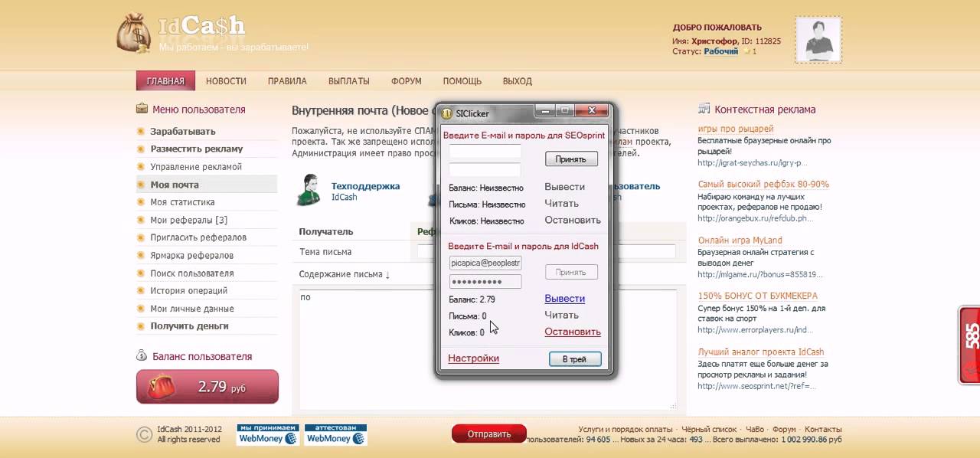Screen dimensions: 980x458
Task: Click SEOsprint e-mail field in SIClicker
Action: (x=485, y=151)
